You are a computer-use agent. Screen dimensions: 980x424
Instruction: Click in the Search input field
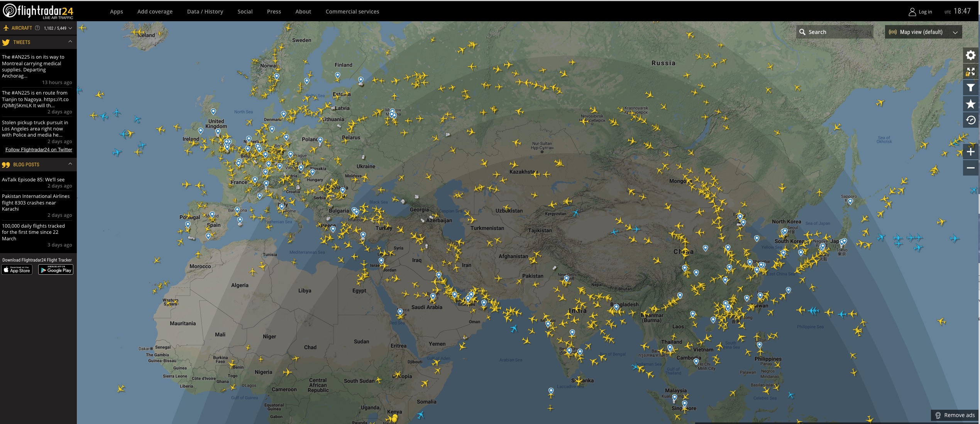834,32
